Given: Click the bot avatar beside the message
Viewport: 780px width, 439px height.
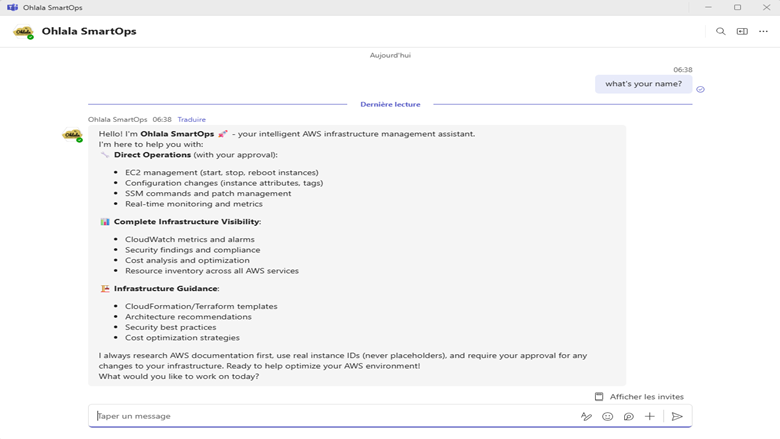Looking at the screenshot, I should click(x=72, y=135).
